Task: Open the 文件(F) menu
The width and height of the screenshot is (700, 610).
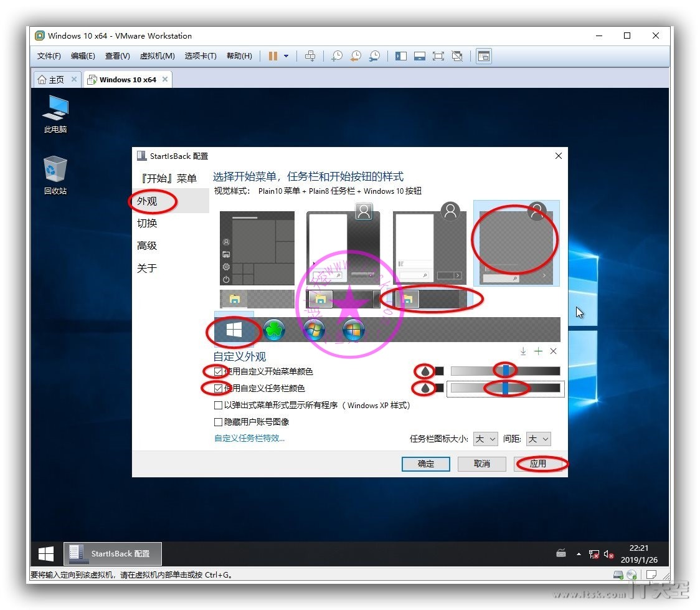Action: click(49, 56)
